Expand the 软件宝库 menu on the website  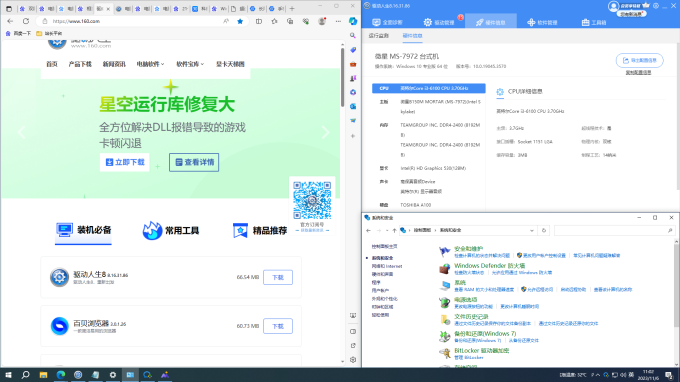point(190,64)
